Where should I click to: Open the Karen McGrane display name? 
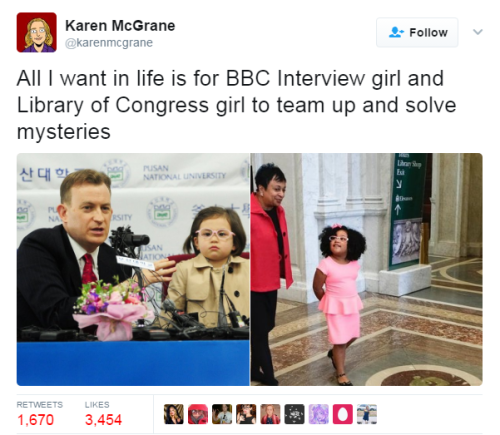tap(120, 26)
